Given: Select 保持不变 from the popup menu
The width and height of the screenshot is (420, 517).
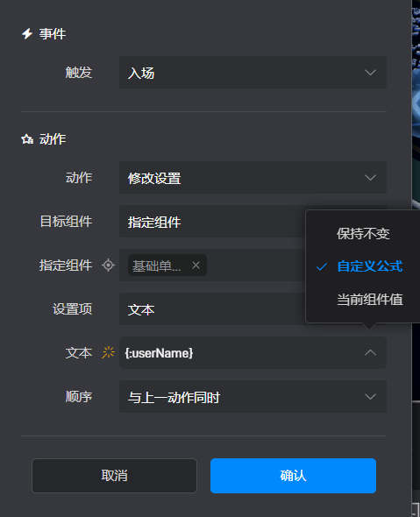Looking at the screenshot, I should (x=363, y=233).
